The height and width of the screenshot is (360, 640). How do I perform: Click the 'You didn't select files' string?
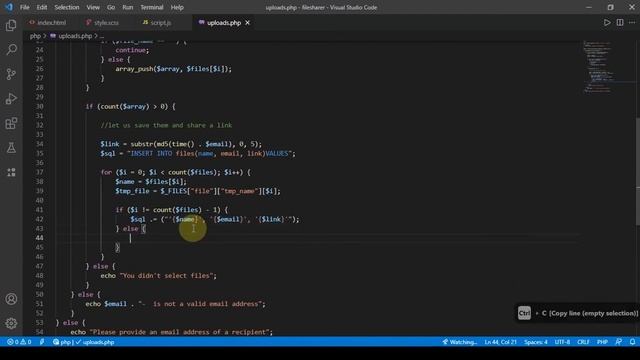[x=167, y=276]
